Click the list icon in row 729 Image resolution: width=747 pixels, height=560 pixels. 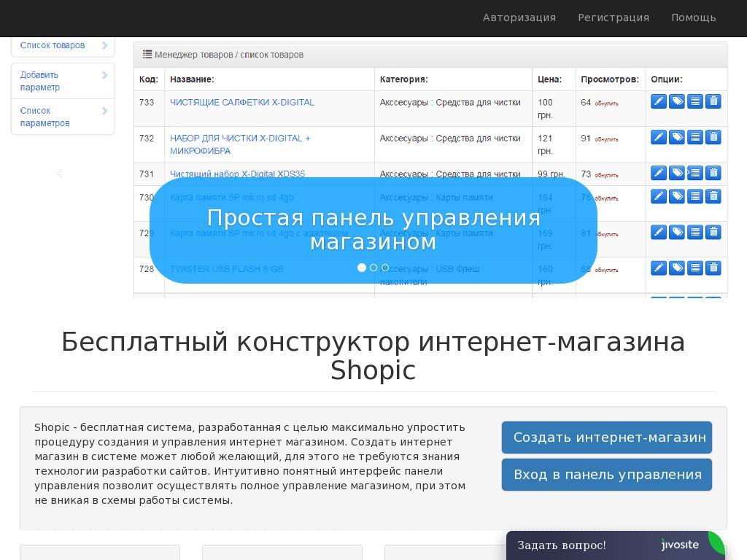[x=695, y=232]
